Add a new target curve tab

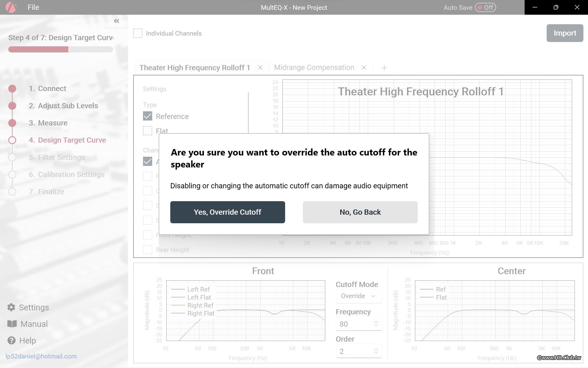(384, 68)
